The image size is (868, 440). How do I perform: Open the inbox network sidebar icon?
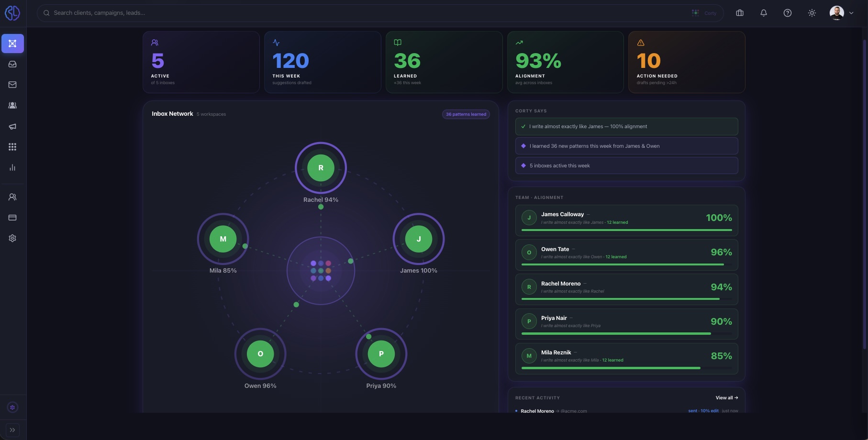(12, 44)
